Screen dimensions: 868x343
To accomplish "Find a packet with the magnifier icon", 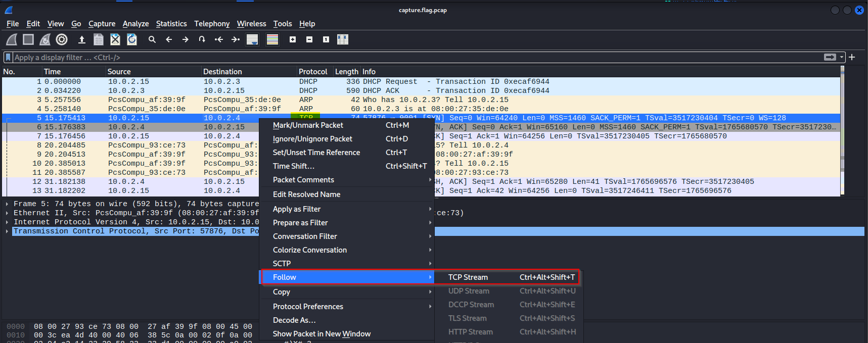I will 152,39.
